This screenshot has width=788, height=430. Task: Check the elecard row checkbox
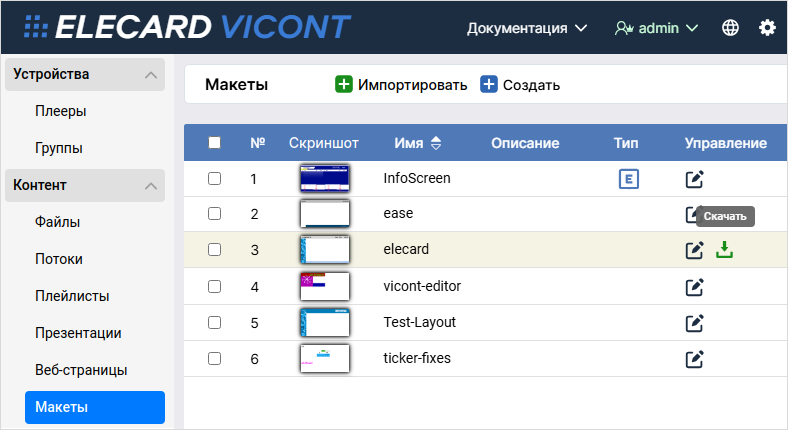click(215, 249)
